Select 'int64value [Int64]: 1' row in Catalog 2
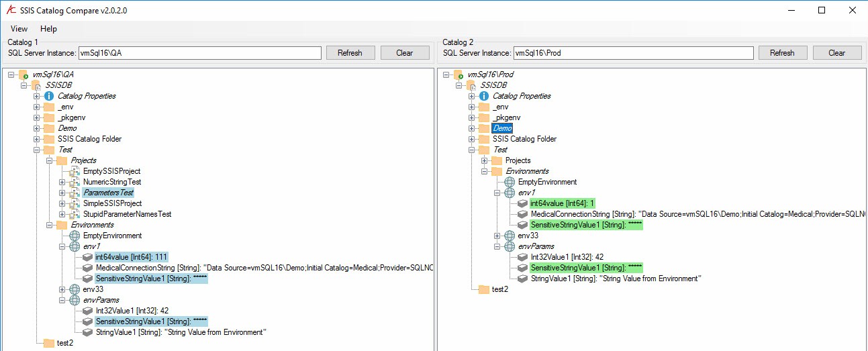 pyautogui.click(x=563, y=203)
